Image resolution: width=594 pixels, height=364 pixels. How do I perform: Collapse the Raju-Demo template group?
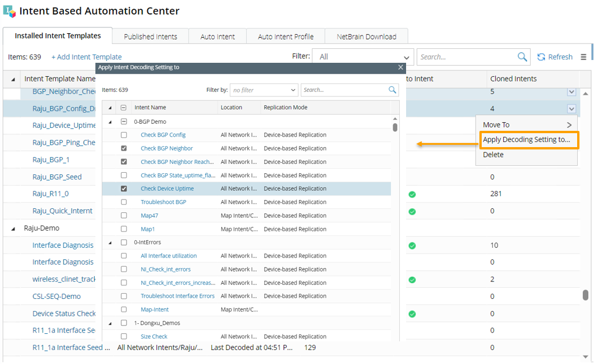13,229
